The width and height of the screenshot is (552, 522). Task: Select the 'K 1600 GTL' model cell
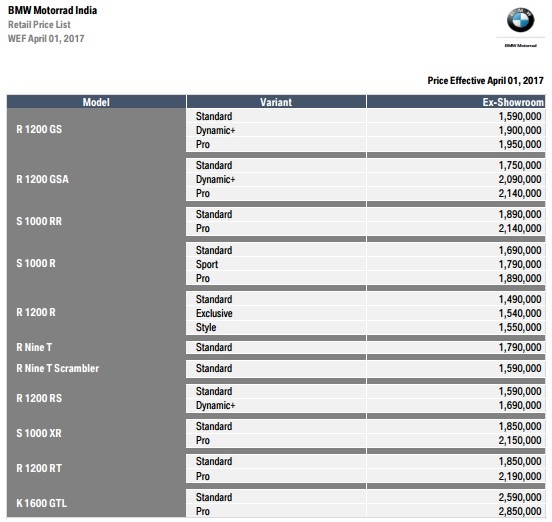pyautogui.click(x=42, y=503)
